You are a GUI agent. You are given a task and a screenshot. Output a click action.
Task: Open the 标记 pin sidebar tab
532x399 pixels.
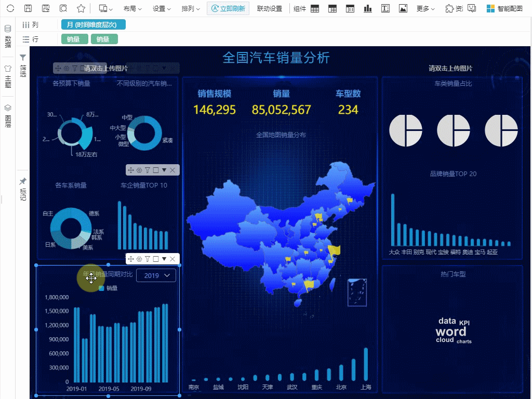[23, 189]
